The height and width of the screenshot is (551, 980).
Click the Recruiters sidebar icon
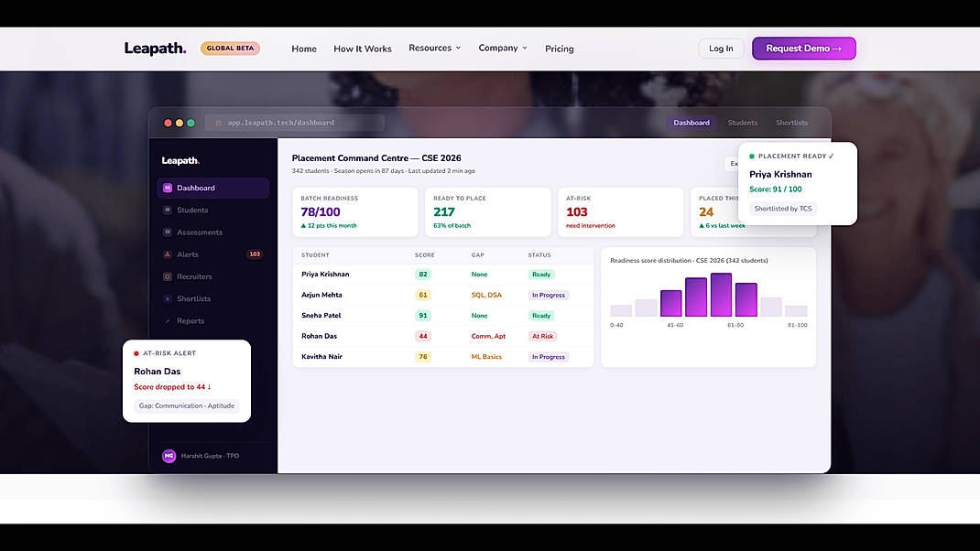click(168, 276)
